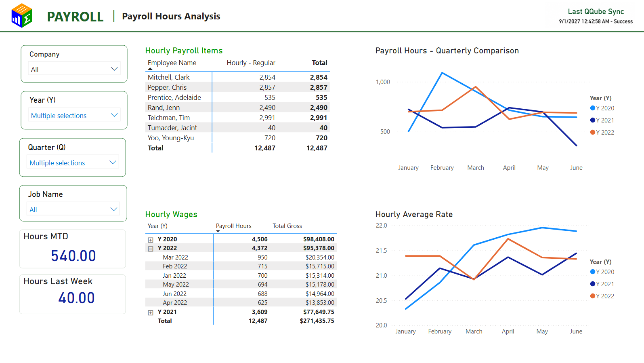Click the Hours Last Week 40.00 card
Screen dimensions: 644x363
(x=73, y=294)
